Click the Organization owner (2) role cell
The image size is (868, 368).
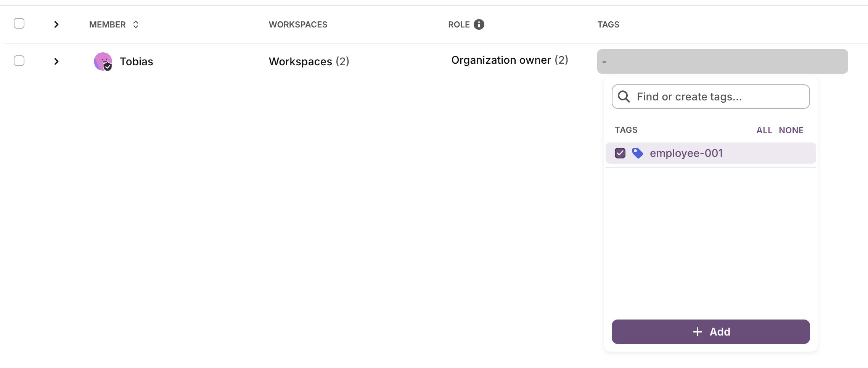(x=510, y=60)
